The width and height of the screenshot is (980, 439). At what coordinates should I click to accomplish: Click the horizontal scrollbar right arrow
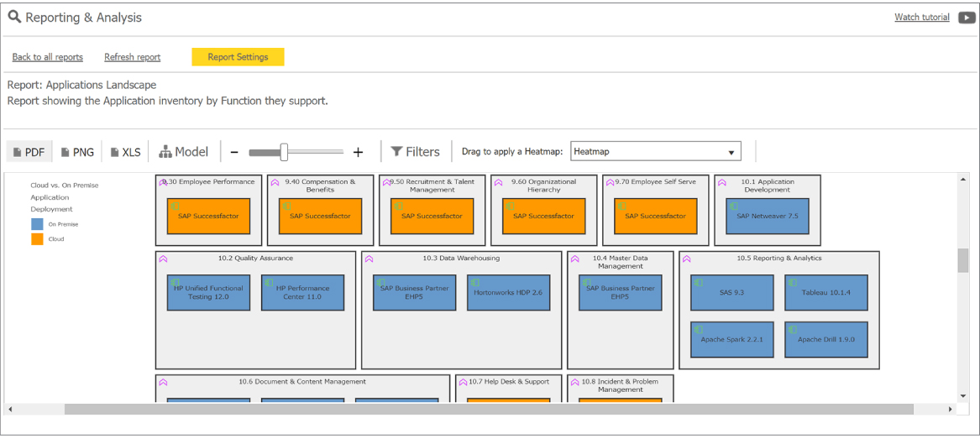[x=951, y=409]
